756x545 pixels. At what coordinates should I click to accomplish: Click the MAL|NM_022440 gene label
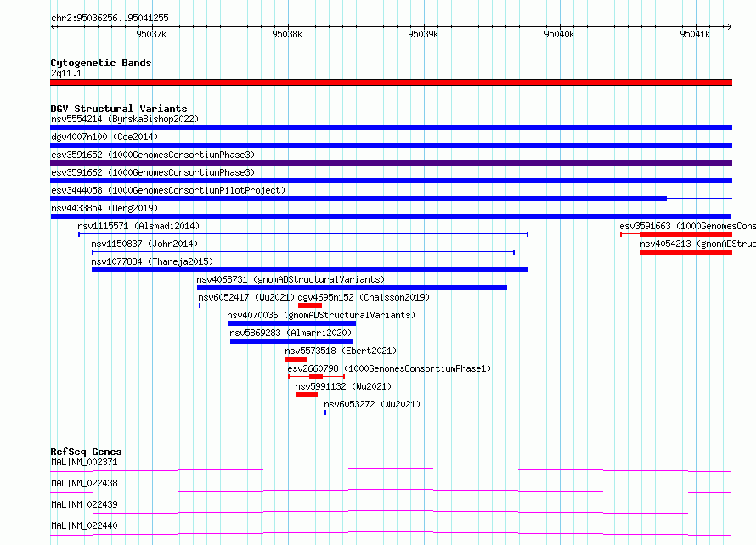(84, 525)
